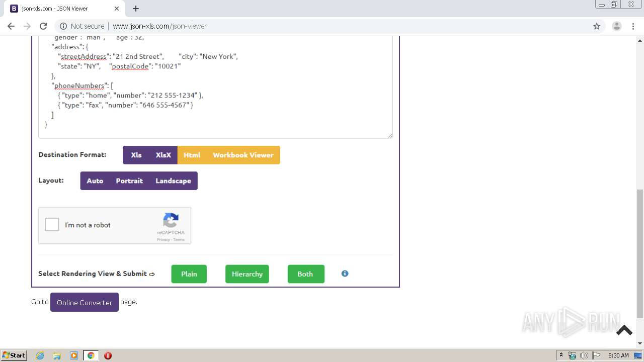The width and height of the screenshot is (644, 362).
Task: Click the scroll-to-top chevron arrow
Action: [x=624, y=330]
